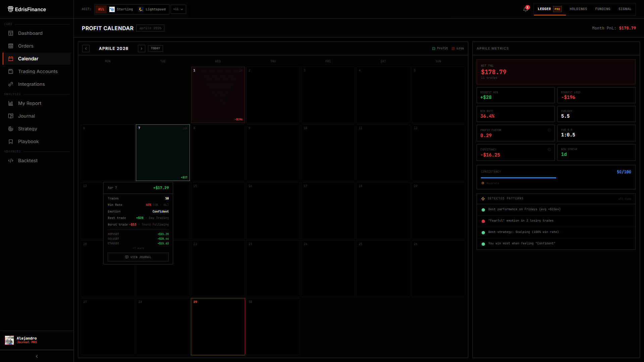Click ETHUSDT trade row in popup

[138, 244]
